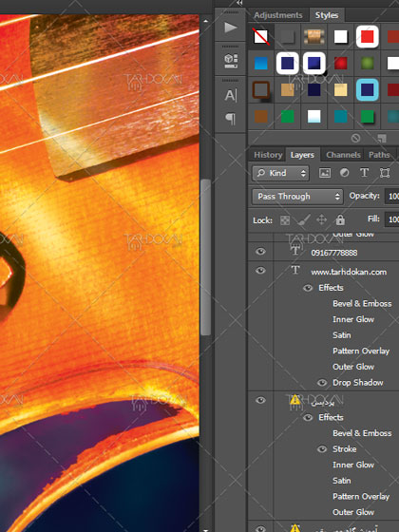
Task: Click Outer Glow under پردیس layer
Action: (353, 512)
